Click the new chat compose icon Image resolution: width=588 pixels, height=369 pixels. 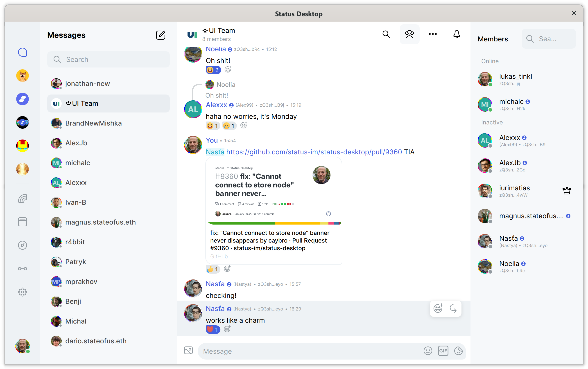click(161, 35)
